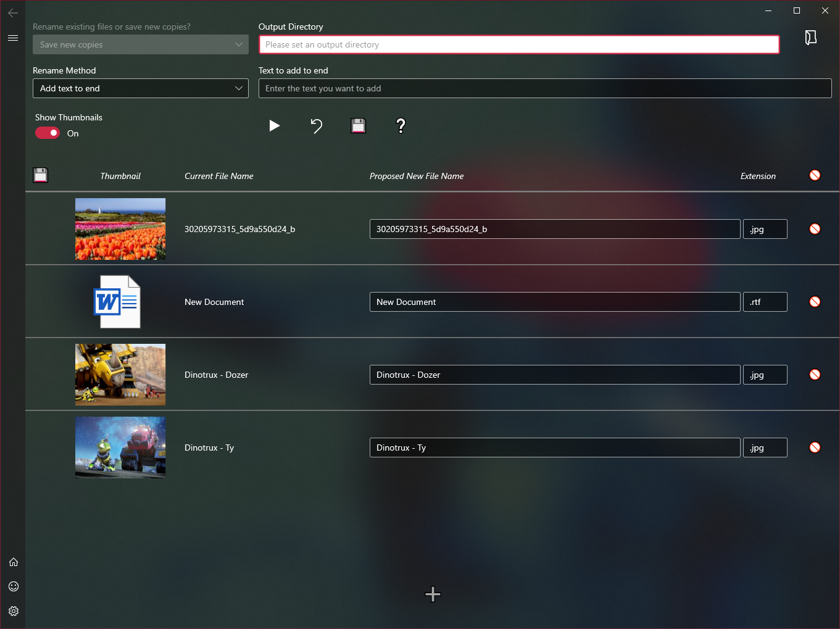
Task: Add more files using the plus icon
Action: (433, 594)
